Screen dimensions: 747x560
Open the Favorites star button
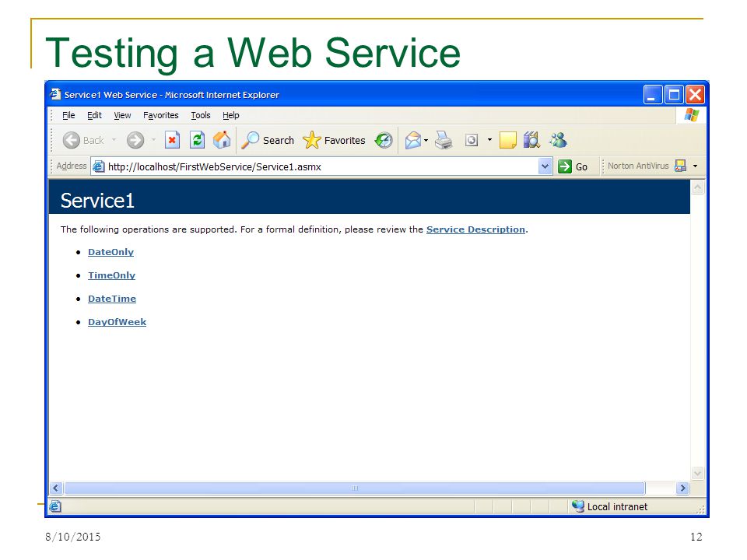pyautogui.click(x=334, y=140)
